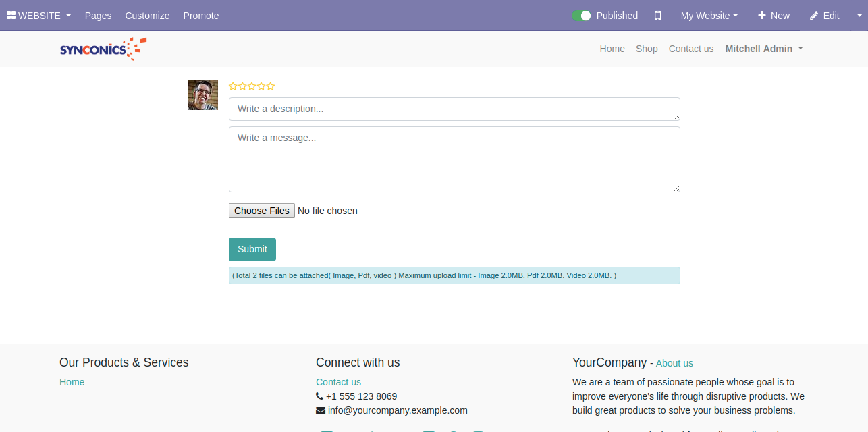Click the Choose Files button
Viewport: 868px width, 432px height.
pos(262,211)
